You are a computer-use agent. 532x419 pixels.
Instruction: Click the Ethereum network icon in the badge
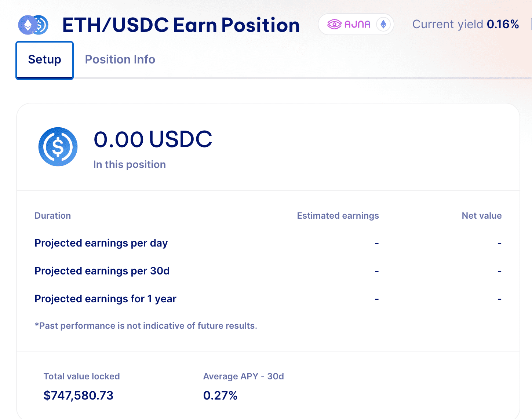[x=383, y=25]
